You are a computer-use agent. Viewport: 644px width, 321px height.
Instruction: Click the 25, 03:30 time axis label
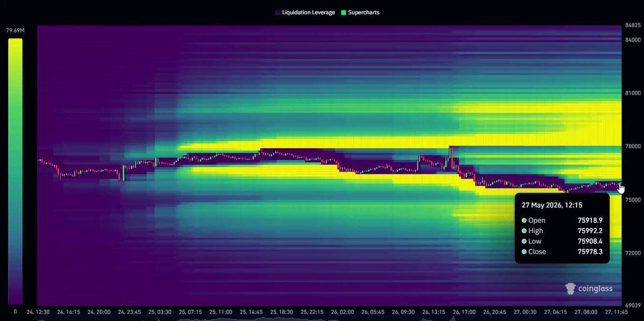(159, 311)
